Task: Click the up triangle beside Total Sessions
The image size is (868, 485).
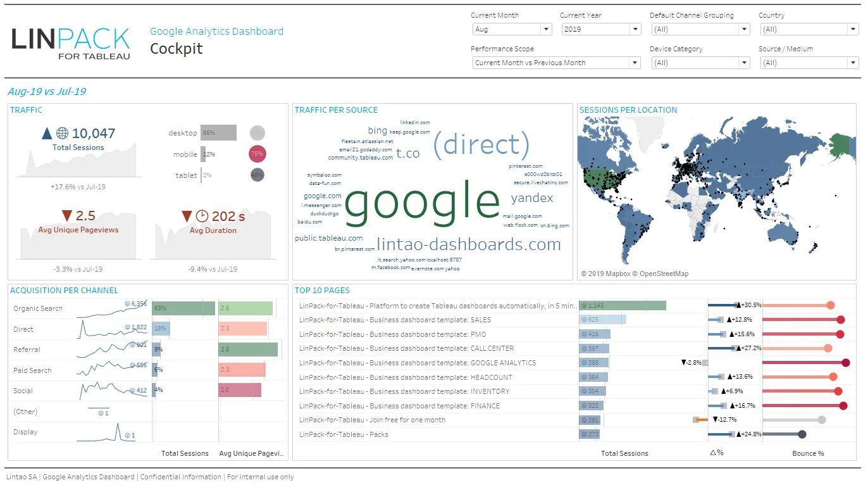Action: (x=46, y=134)
